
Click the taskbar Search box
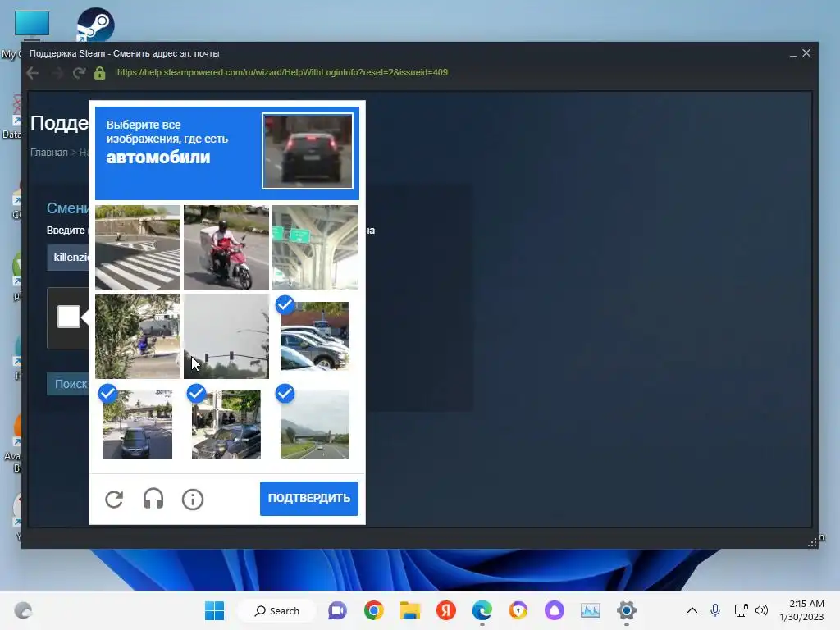(x=277, y=610)
